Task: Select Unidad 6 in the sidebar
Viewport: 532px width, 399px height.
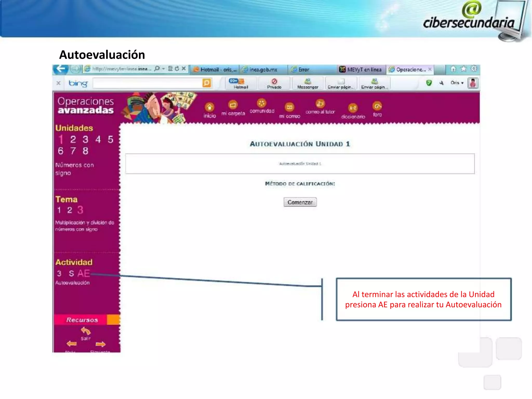Action: [x=61, y=151]
